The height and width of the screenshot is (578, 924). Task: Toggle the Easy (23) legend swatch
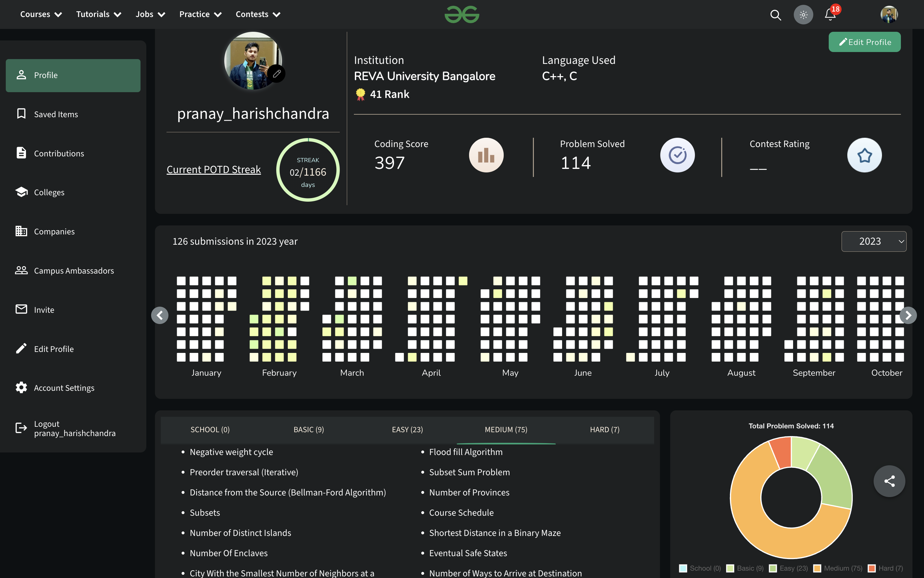773,568
